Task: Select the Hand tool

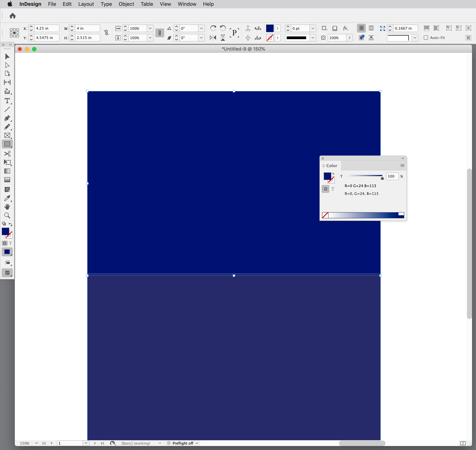Action: coord(7,207)
